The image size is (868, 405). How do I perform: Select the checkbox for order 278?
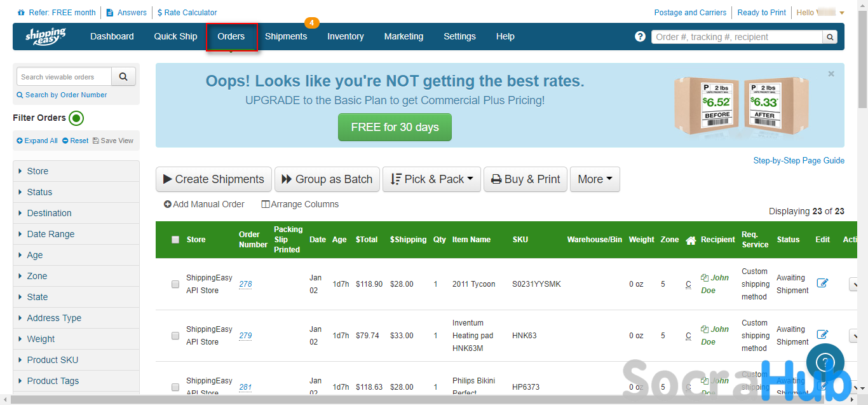[175, 284]
